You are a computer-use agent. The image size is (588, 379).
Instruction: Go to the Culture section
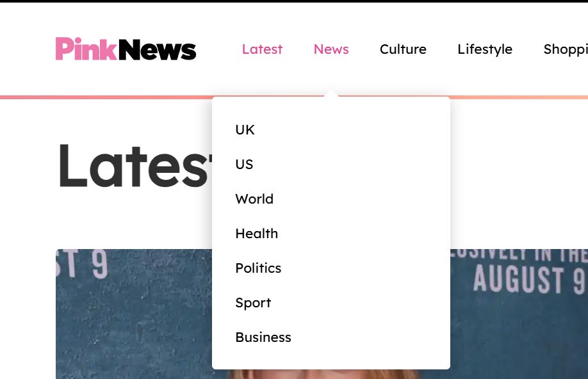point(403,49)
